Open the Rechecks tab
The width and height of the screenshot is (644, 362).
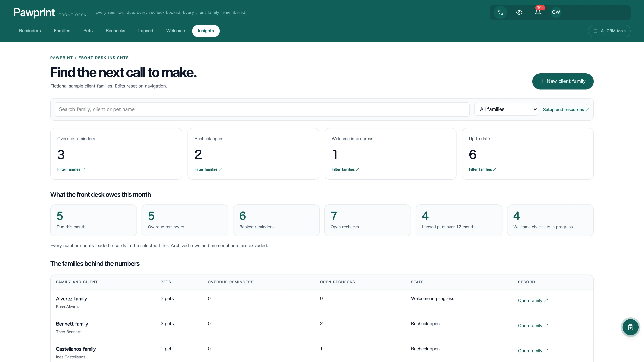pyautogui.click(x=115, y=31)
